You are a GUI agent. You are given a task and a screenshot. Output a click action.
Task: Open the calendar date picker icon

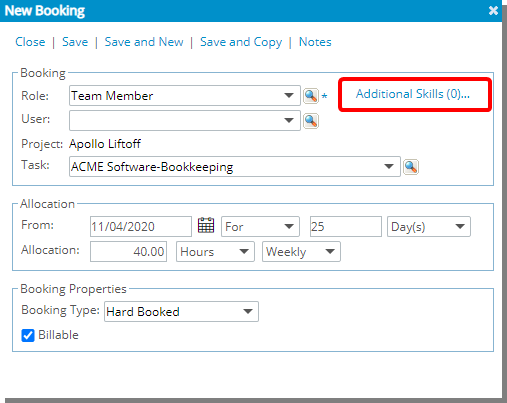tap(206, 226)
